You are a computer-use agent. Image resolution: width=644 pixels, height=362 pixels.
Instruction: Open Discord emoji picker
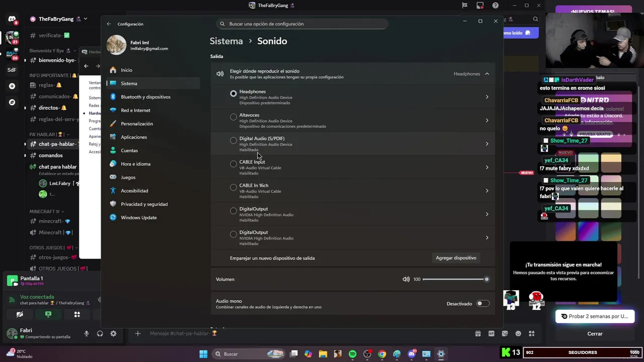click(x=518, y=333)
